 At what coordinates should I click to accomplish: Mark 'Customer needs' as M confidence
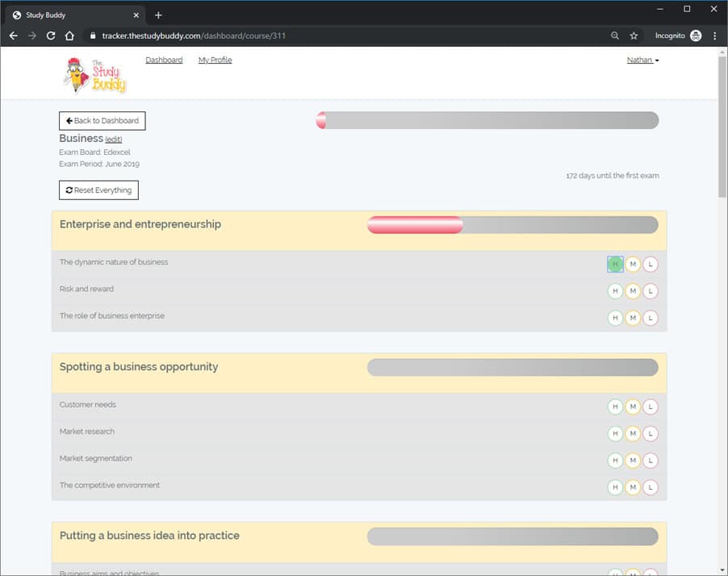[x=633, y=407]
